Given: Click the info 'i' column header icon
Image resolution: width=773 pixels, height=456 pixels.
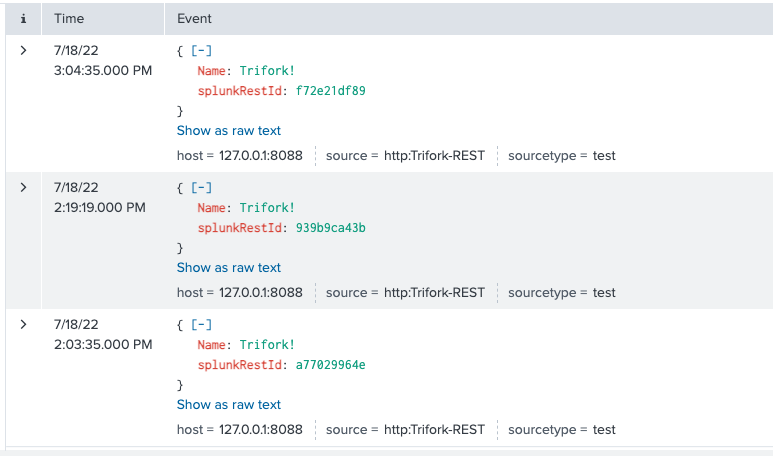Looking at the screenshot, I should tap(23, 19).
